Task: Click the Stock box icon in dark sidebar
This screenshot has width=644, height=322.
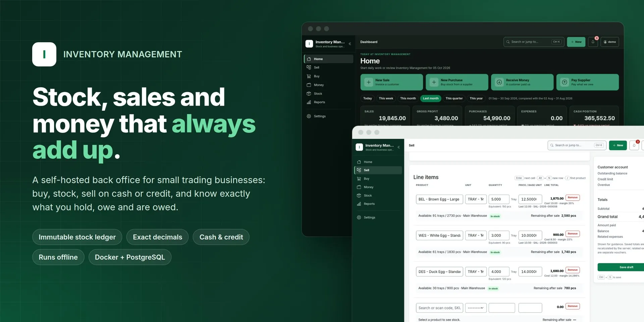Action: pyautogui.click(x=309, y=94)
